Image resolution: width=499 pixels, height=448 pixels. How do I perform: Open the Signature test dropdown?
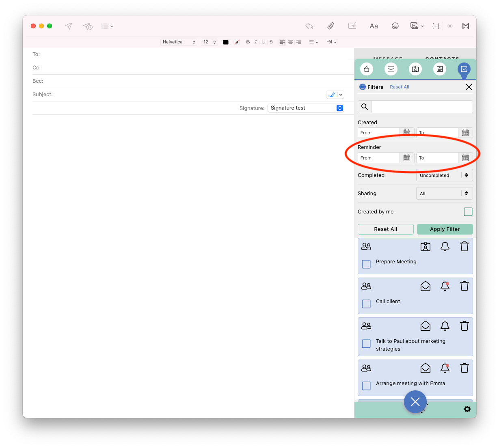click(x=306, y=108)
